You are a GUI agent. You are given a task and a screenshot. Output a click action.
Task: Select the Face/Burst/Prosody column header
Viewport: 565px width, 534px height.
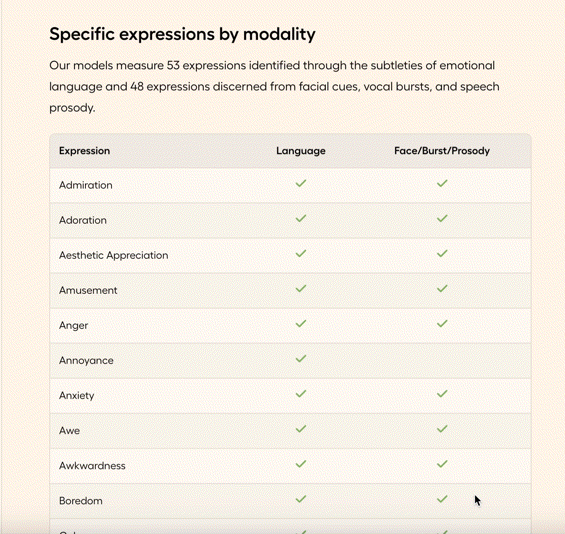point(442,151)
